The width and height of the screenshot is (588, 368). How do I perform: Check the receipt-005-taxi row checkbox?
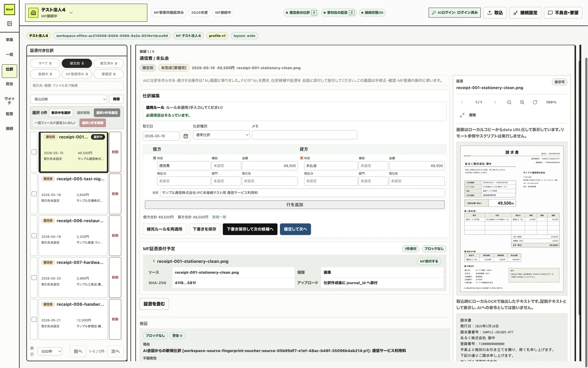(x=34, y=194)
